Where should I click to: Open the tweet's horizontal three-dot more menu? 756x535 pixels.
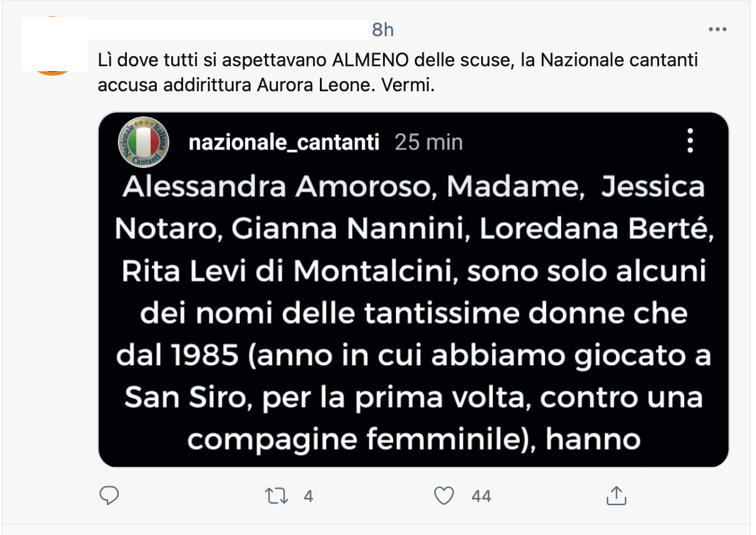point(717,29)
